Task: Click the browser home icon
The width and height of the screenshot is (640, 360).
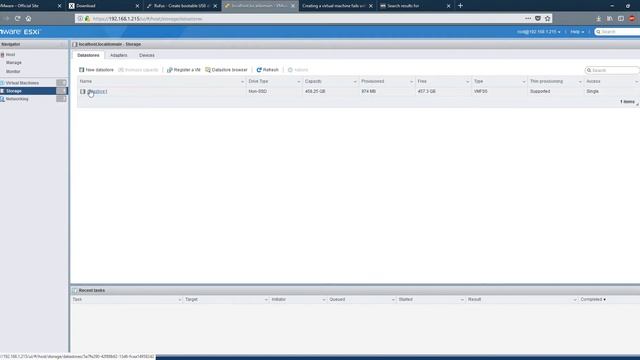Action: [x=29, y=18]
